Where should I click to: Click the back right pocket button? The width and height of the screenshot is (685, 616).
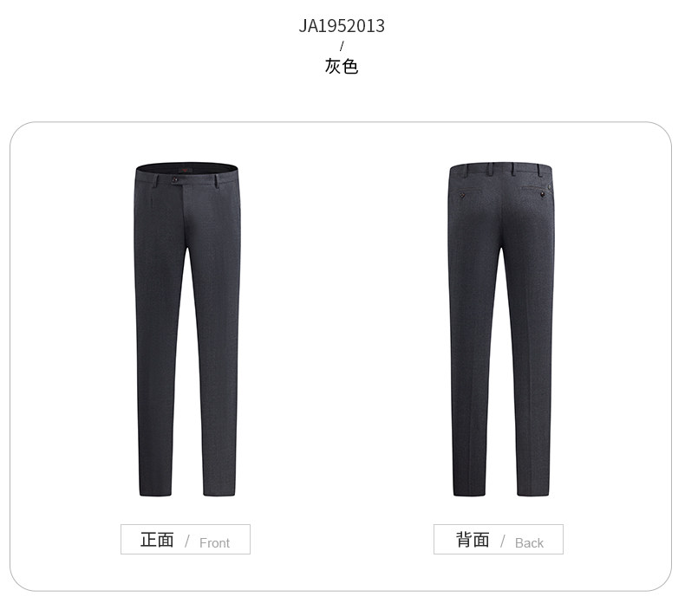click(543, 194)
